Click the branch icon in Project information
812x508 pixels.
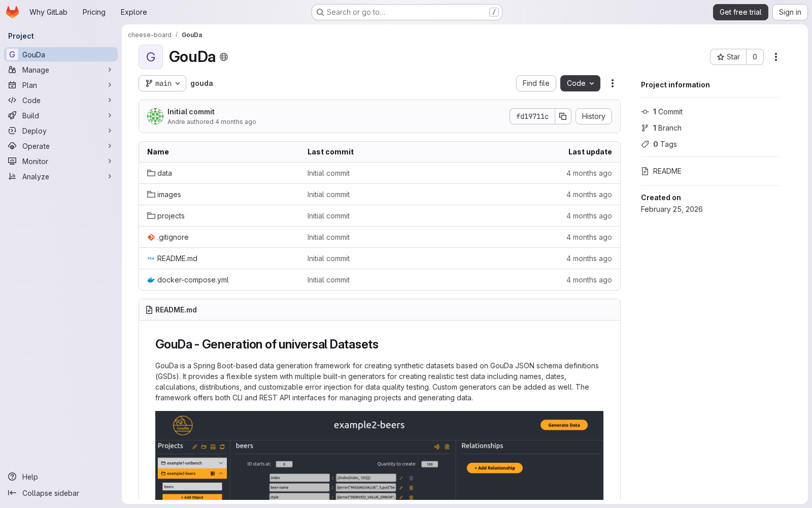(645, 128)
